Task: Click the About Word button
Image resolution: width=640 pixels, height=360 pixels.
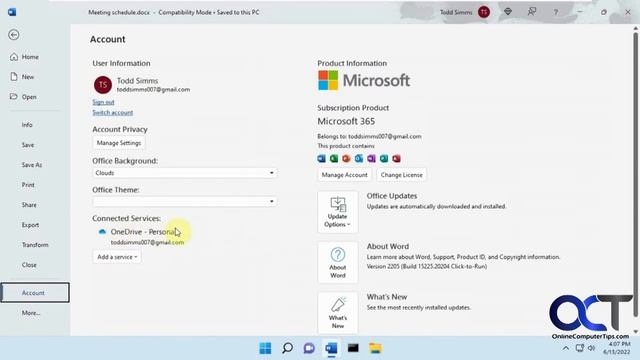Action: pyautogui.click(x=338, y=262)
